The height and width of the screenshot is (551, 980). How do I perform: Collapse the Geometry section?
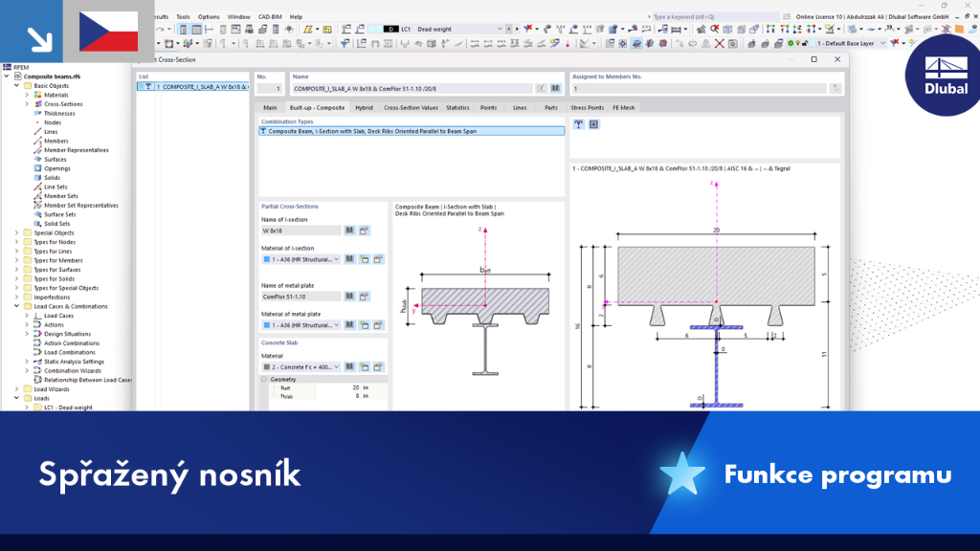[x=264, y=379]
